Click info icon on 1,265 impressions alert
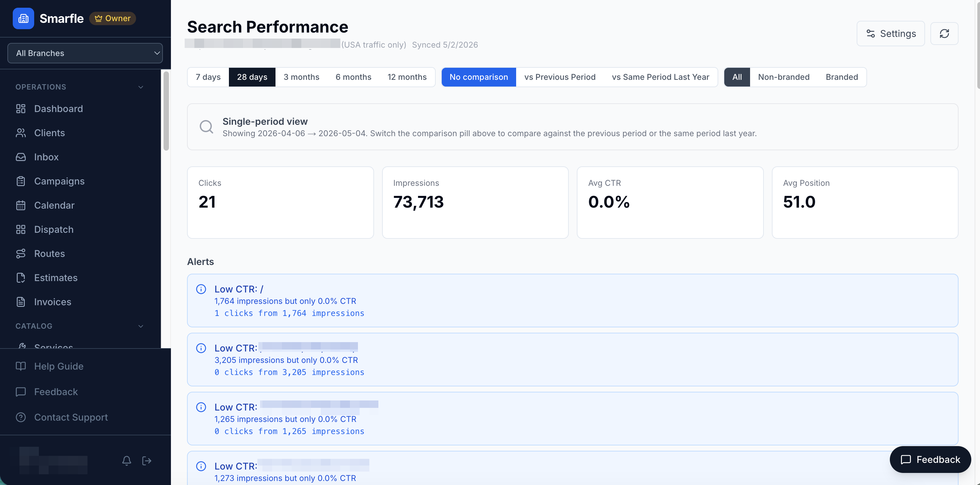Screen dimensions: 980x485 (201, 407)
